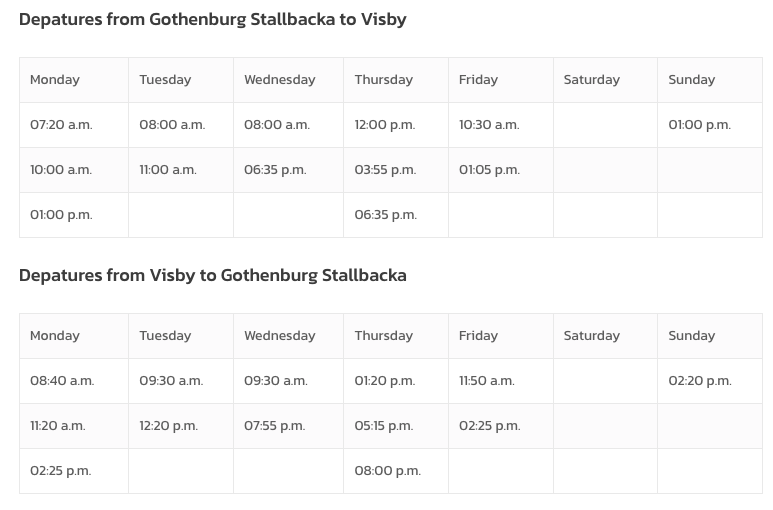Select the 11:50 a.m. Friday departure
The height and width of the screenshot is (510, 773).
coord(487,381)
